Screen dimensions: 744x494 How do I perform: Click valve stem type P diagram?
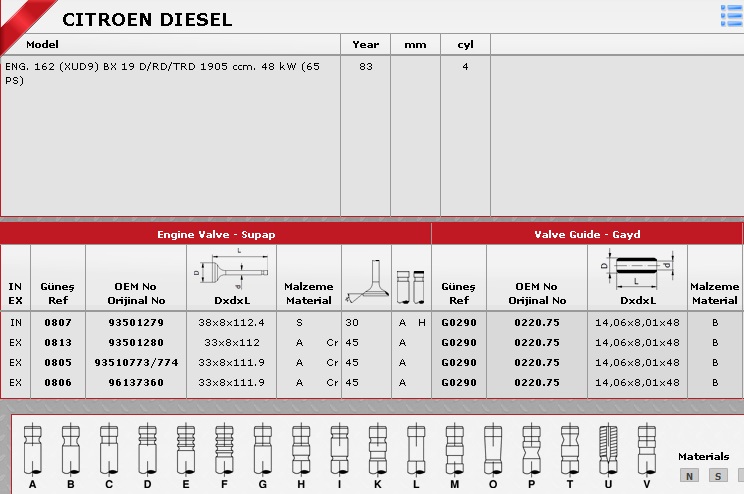coord(530,449)
